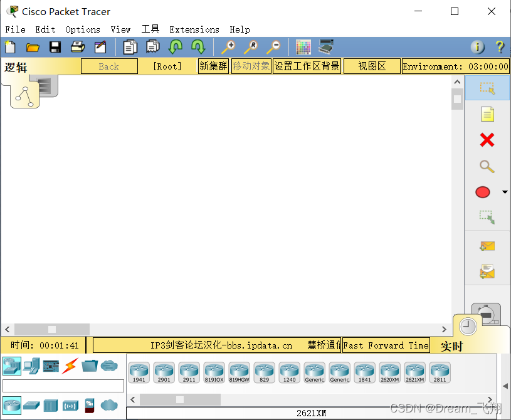Click the 设置工作区背景 button
This screenshot has width=511, height=420.
(307, 66)
